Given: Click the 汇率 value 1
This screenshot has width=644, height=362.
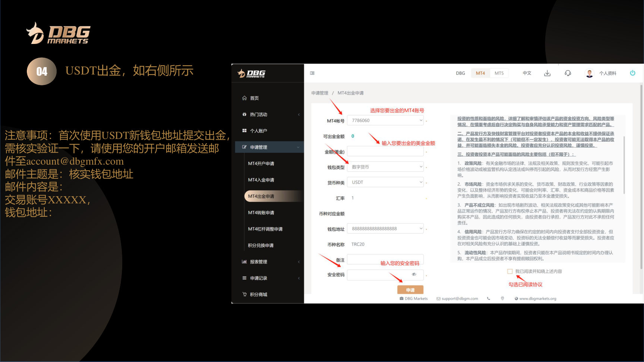Looking at the screenshot, I should 353,198.
